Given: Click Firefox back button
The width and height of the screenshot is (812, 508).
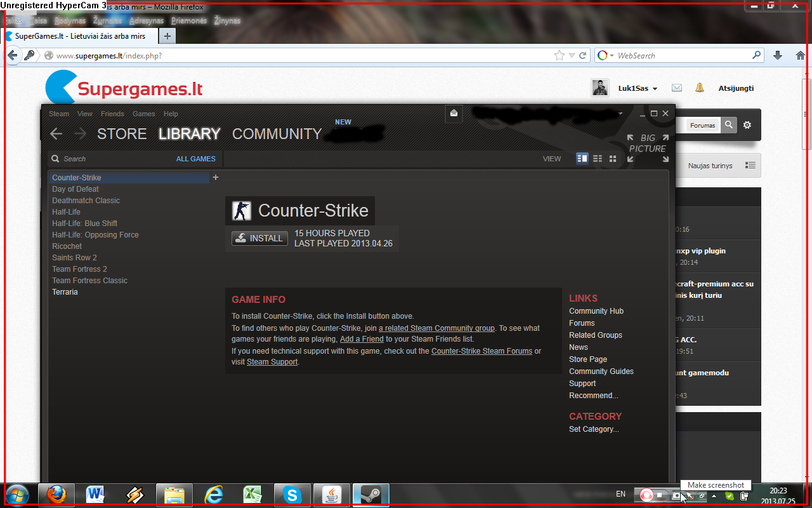Looking at the screenshot, I should 12,55.
